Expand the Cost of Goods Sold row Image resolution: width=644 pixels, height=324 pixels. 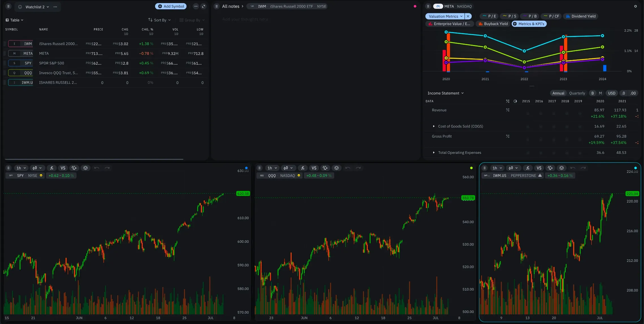434,126
